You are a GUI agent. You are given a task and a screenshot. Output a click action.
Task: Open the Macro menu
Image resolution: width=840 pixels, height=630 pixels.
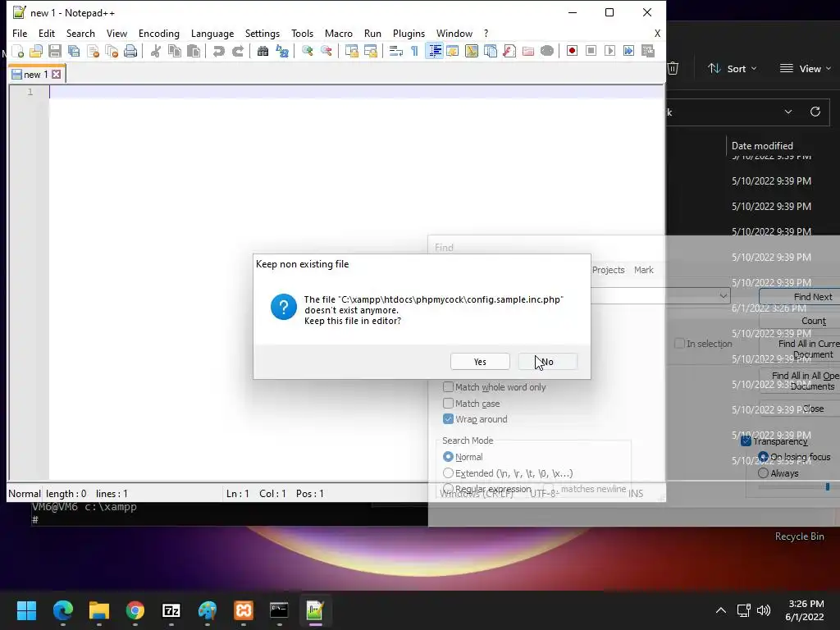click(x=339, y=33)
